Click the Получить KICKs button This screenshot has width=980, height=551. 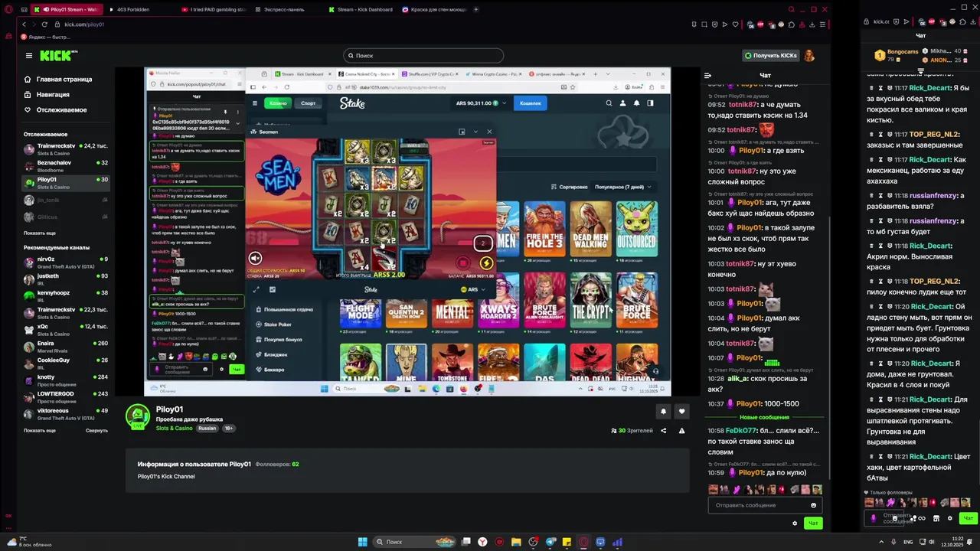coord(771,55)
